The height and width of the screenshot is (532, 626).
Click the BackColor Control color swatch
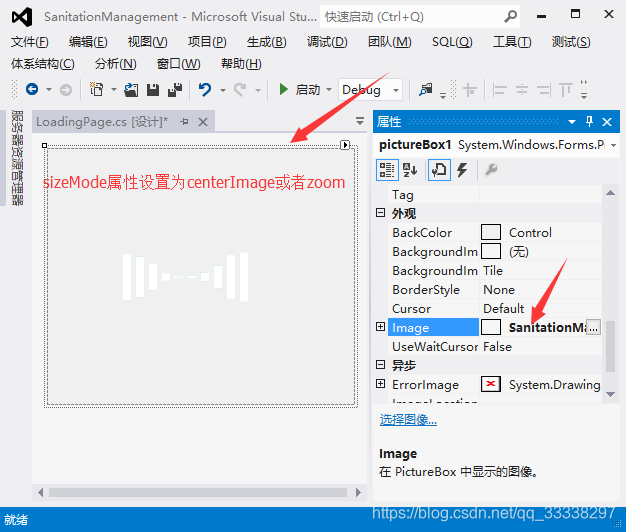click(x=491, y=232)
